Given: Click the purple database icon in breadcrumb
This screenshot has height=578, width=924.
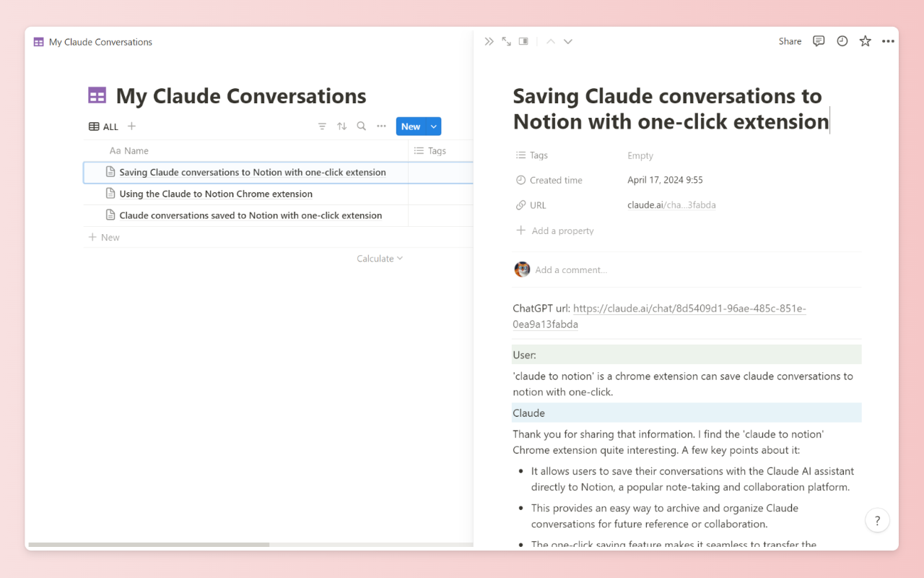Looking at the screenshot, I should click(x=39, y=42).
